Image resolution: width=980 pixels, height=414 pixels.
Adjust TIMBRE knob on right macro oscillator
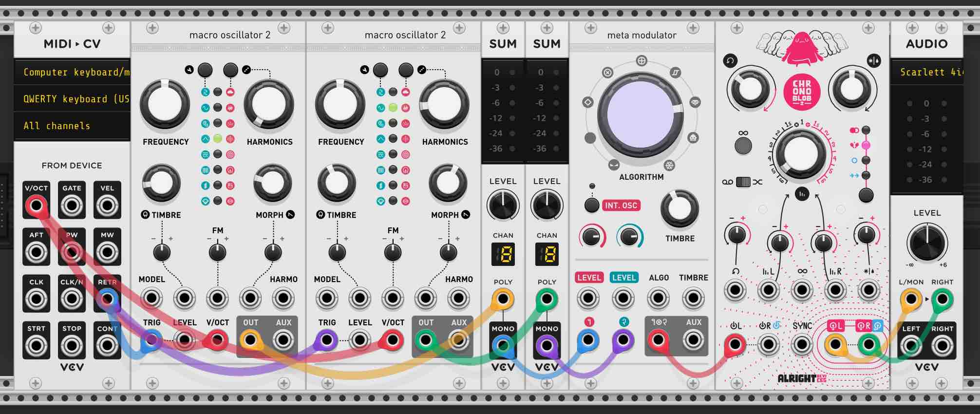[336, 184]
